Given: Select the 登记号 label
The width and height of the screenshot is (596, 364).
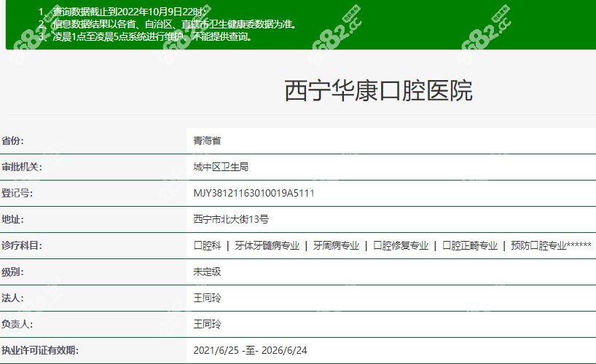Looking at the screenshot, I should 17,193.
